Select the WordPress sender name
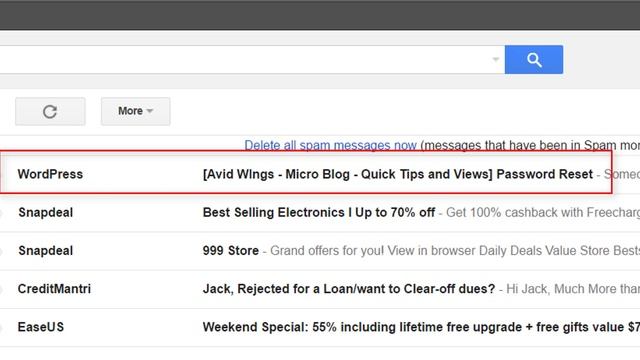 pos(50,174)
